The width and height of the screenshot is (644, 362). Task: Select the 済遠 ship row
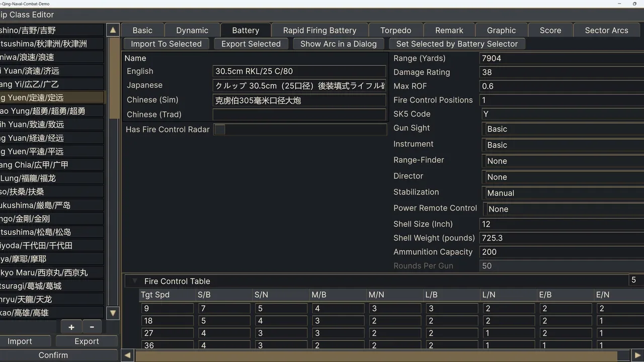pyautogui.click(x=52, y=71)
